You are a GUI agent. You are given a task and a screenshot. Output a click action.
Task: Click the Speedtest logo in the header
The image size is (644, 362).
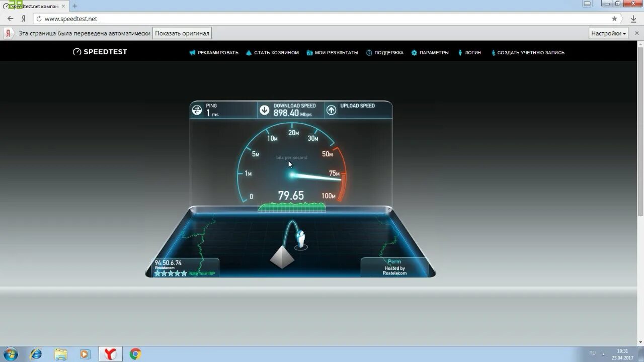pyautogui.click(x=99, y=51)
